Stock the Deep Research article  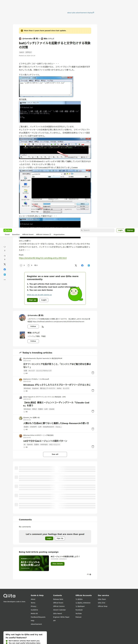coord(93,429)
